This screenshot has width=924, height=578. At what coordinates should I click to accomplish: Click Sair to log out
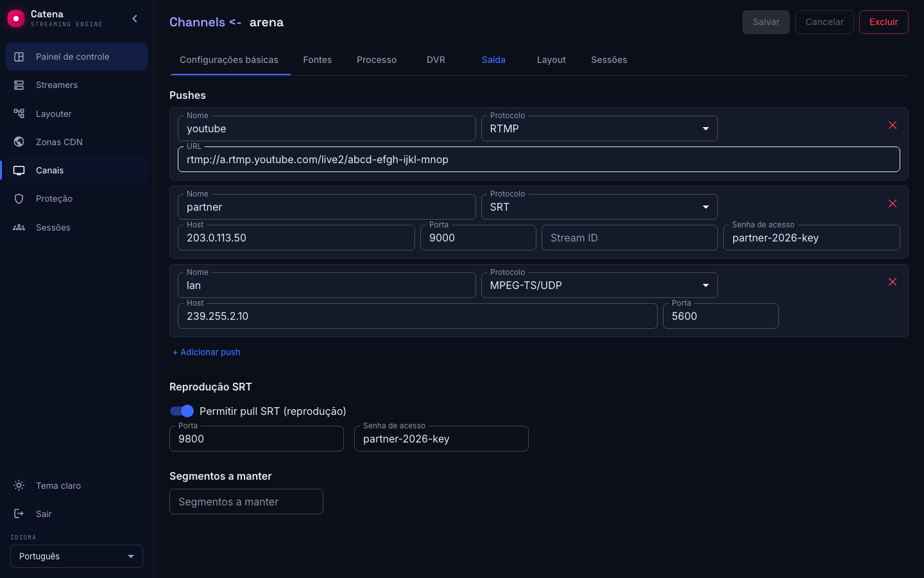tap(76, 514)
